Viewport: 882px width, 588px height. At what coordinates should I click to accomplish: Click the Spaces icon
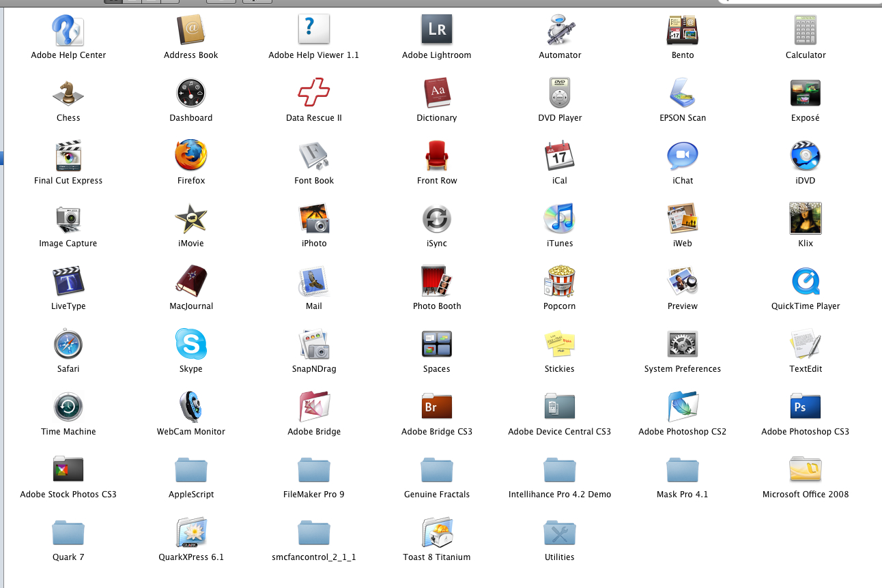click(437, 344)
